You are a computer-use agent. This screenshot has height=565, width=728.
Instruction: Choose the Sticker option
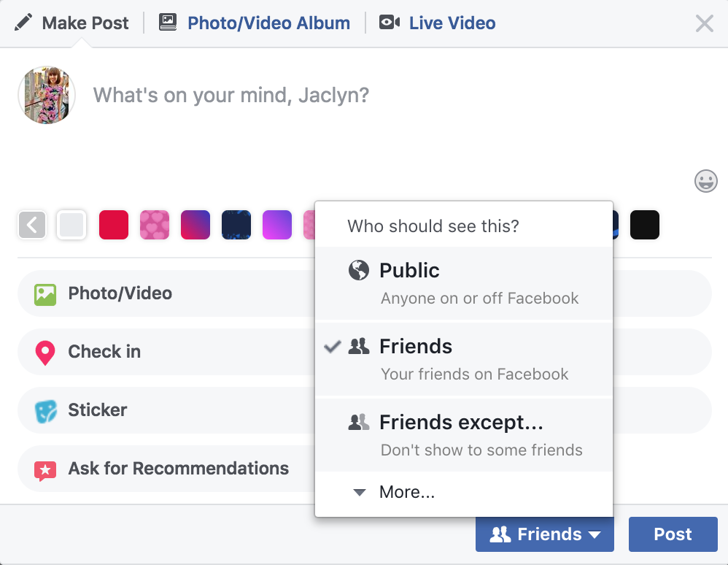pos(167,410)
